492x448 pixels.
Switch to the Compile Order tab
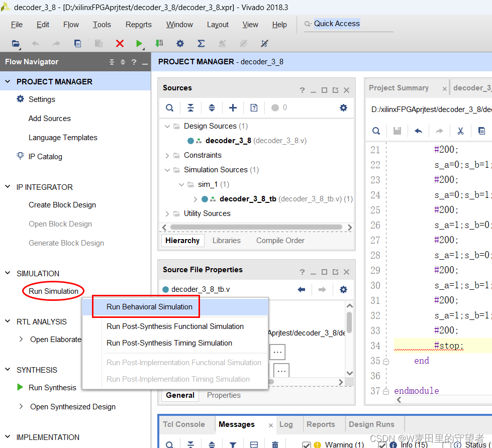pos(280,241)
